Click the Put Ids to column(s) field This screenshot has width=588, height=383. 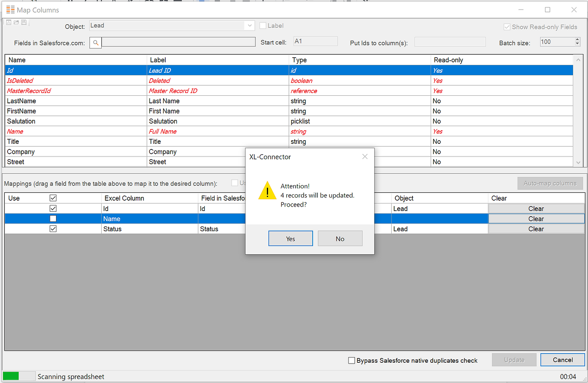(450, 42)
